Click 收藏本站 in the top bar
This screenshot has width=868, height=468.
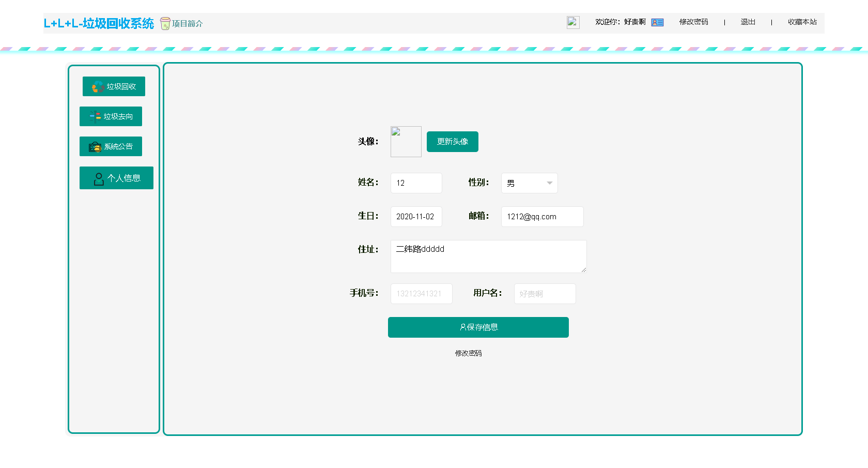click(802, 22)
